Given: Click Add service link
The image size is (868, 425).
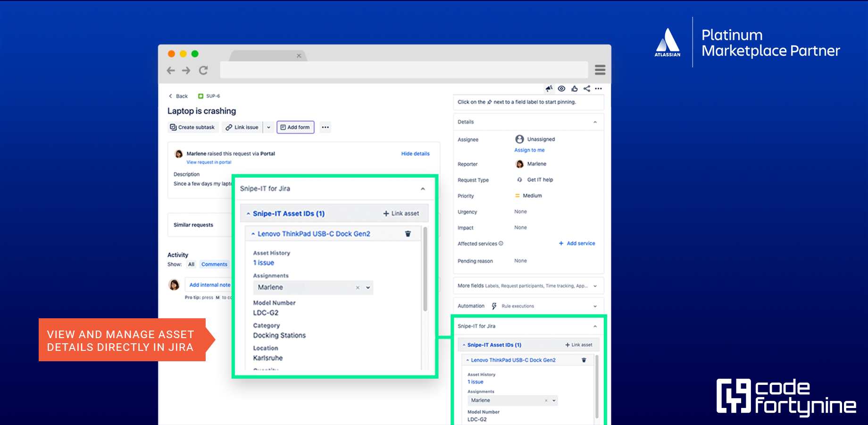Looking at the screenshot, I should point(577,244).
